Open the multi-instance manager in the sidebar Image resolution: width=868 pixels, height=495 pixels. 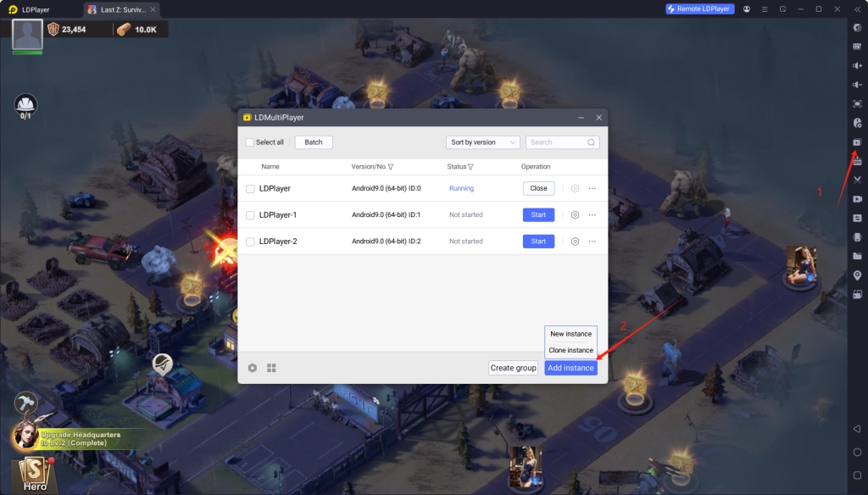[x=857, y=142]
